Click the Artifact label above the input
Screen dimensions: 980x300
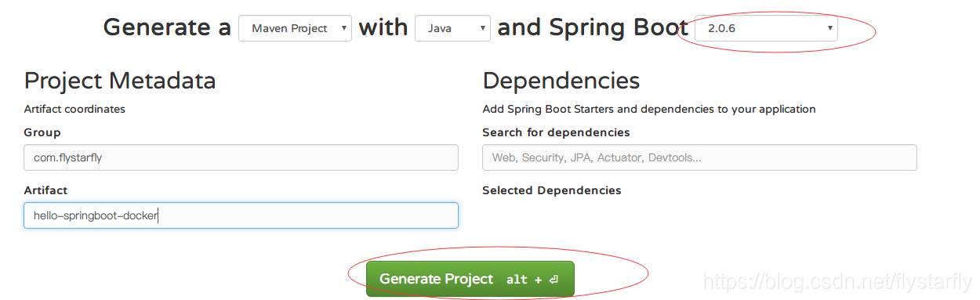click(x=45, y=190)
